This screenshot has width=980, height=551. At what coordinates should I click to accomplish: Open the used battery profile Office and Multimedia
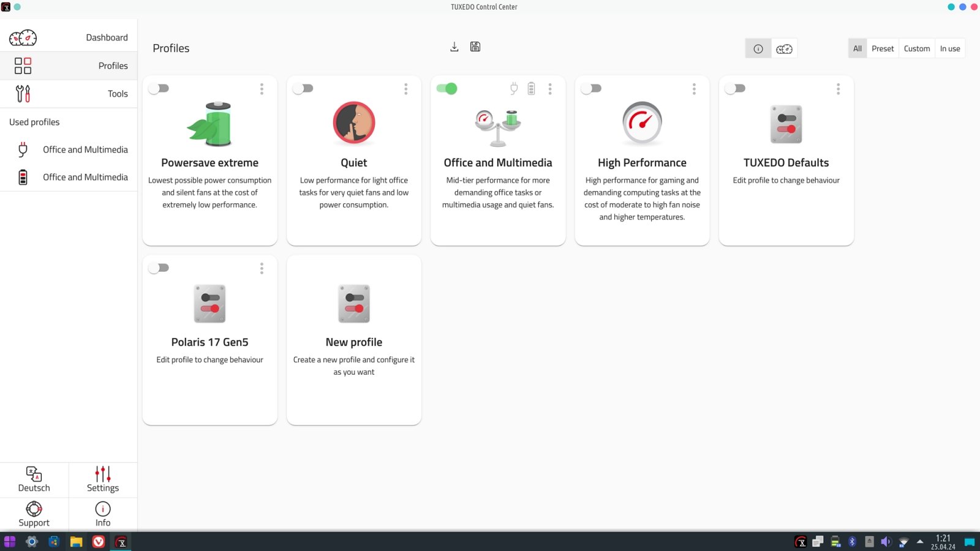tap(69, 178)
